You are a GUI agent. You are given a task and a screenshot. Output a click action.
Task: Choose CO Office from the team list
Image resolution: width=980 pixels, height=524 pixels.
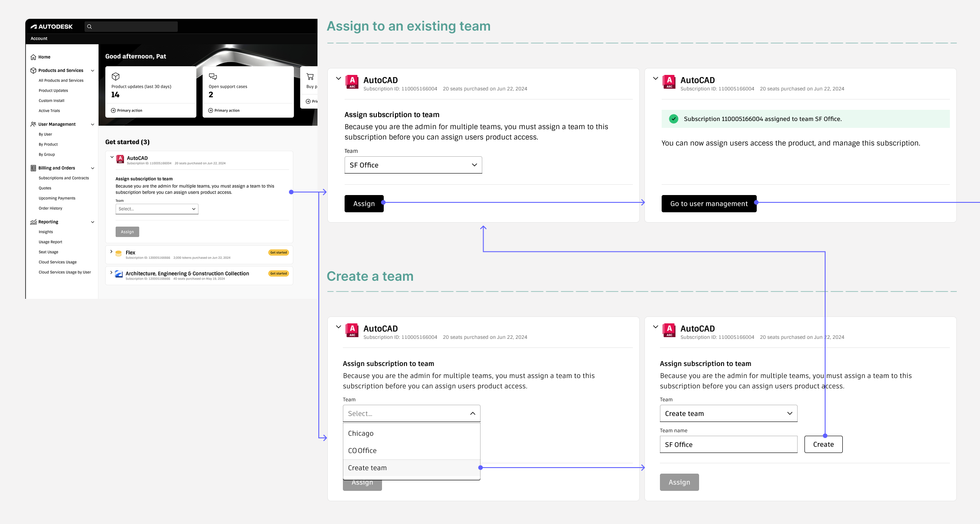click(x=412, y=451)
